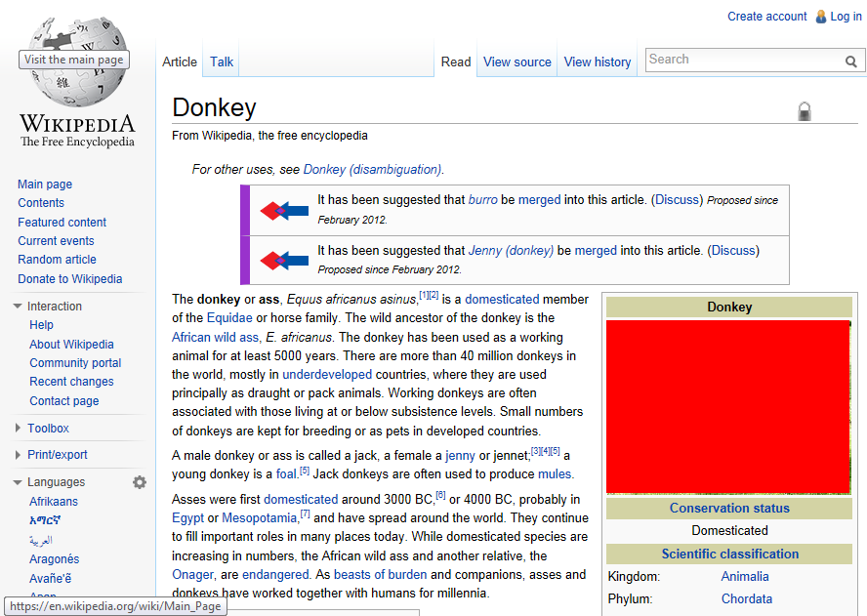Click the Log in link
867x616 pixels.
pos(846,17)
